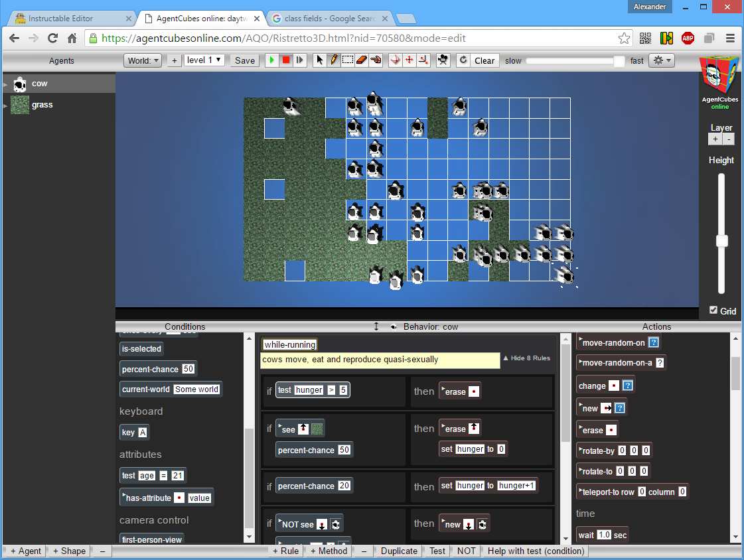This screenshot has width=744, height=560.
Task: Open the gear settings dropdown
Action: point(662,60)
